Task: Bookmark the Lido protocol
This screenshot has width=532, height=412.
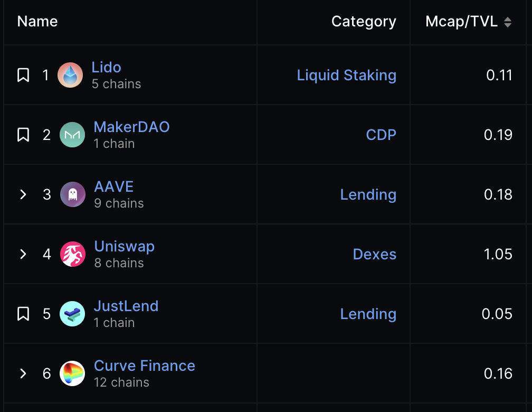Action: pyautogui.click(x=23, y=75)
